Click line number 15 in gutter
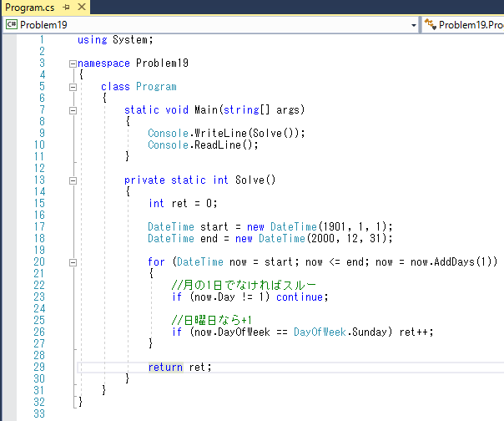 pyautogui.click(x=39, y=204)
